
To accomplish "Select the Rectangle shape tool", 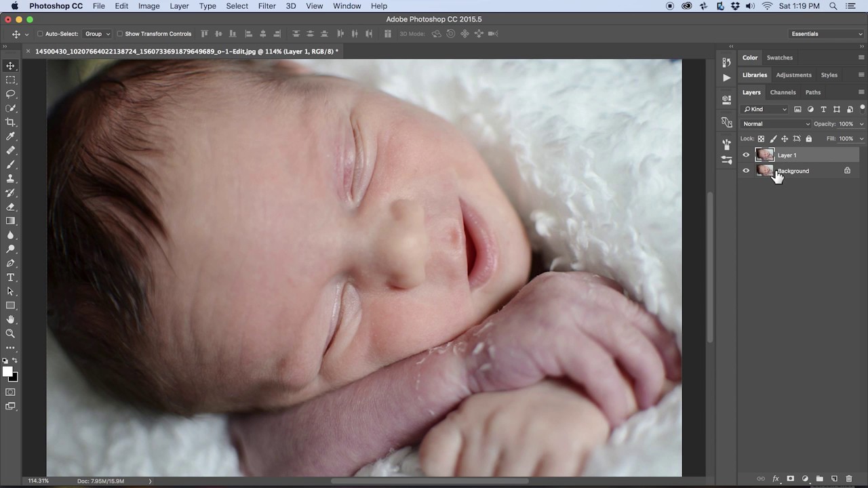I will (x=10, y=306).
